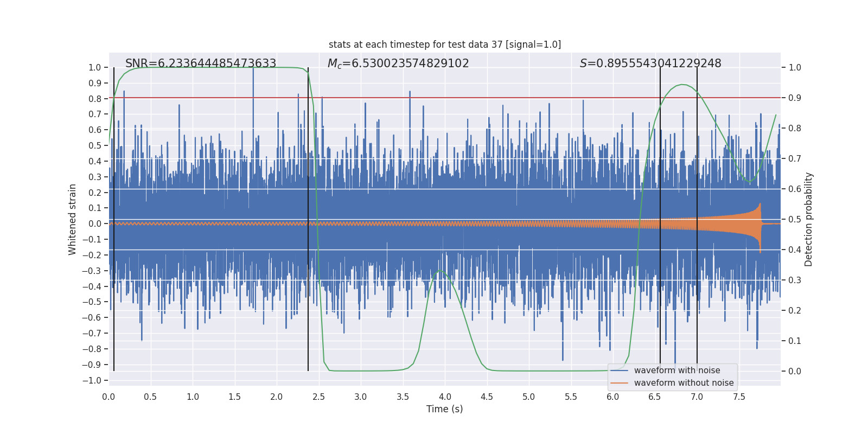The height and width of the screenshot is (434, 868).
Task: Click the plot title for test data 37
Action: tap(445, 44)
